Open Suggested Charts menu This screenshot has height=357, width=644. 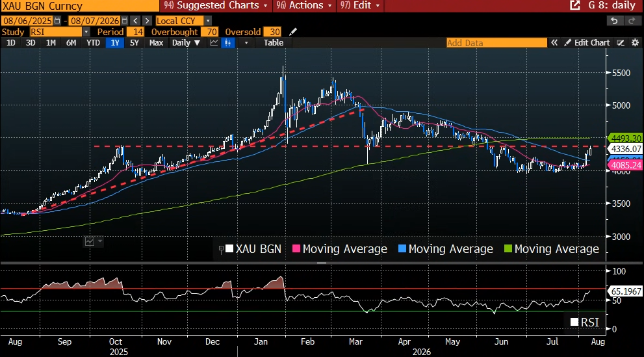(x=216, y=5)
